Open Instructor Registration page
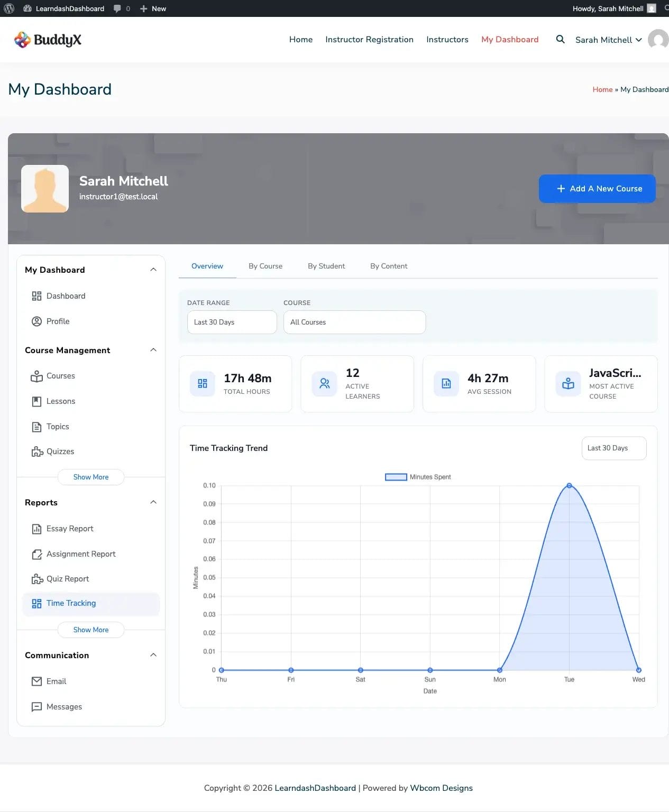The image size is (669, 812). click(369, 40)
